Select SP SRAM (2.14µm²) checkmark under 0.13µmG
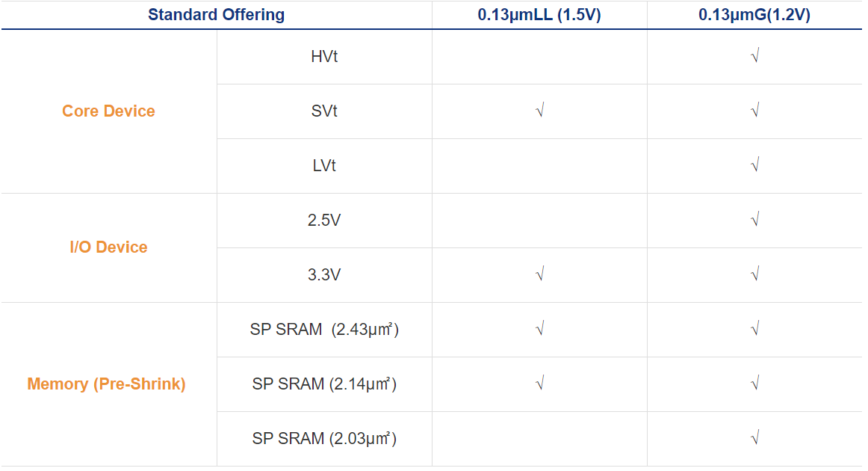 [x=754, y=384]
